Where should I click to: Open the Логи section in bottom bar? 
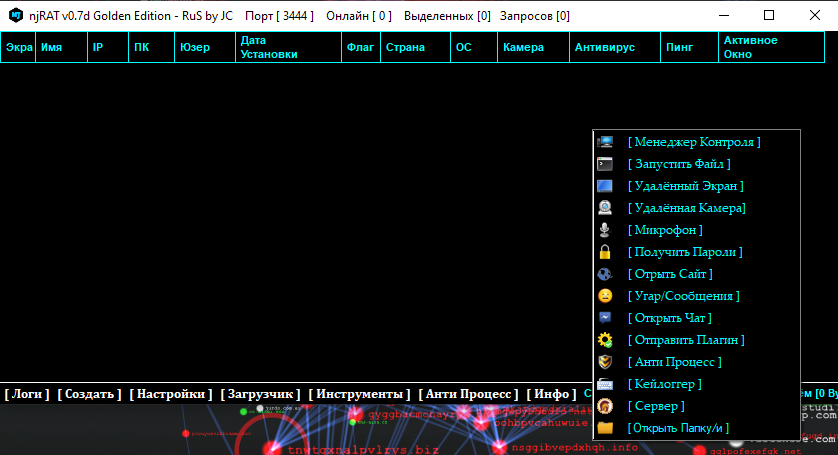[x=27, y=394]
